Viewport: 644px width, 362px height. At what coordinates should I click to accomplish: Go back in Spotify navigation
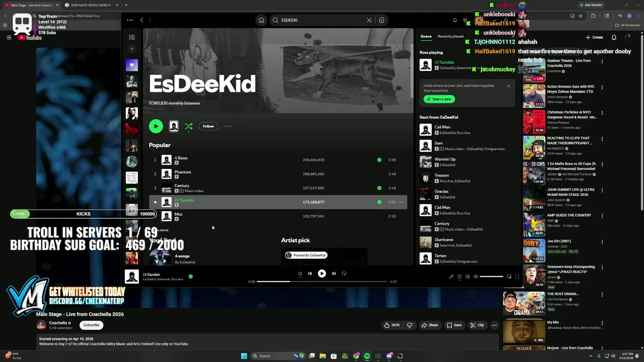click(x=142, y=20)
